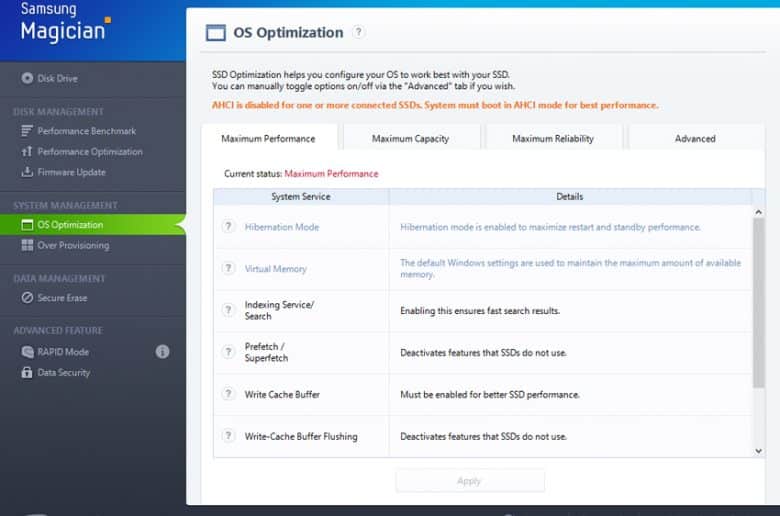This screenshot has width=780, height=516.
Task: Open RAPID Mode info bubble
Action: 162,352
